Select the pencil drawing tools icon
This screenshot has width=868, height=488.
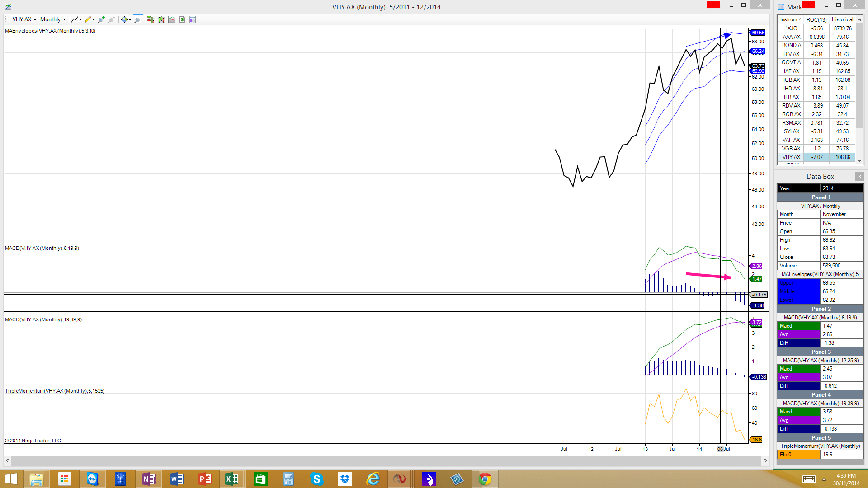click(x=89, y=19)
